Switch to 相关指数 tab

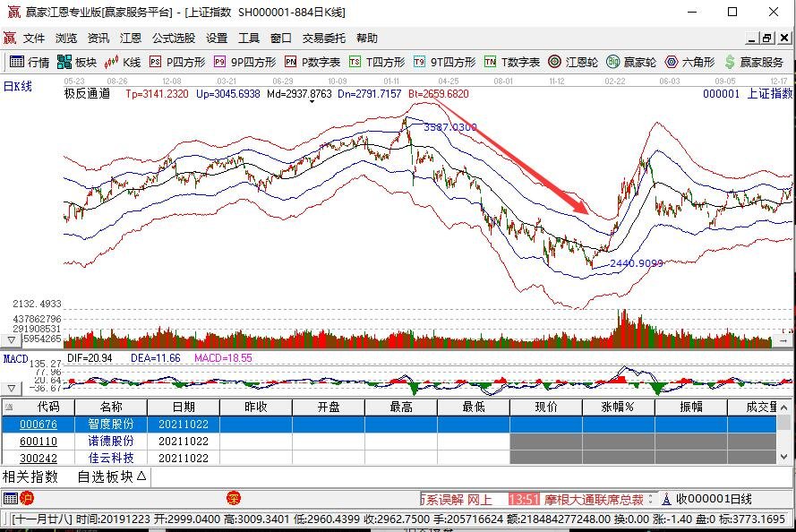click(x=30, y=476)
